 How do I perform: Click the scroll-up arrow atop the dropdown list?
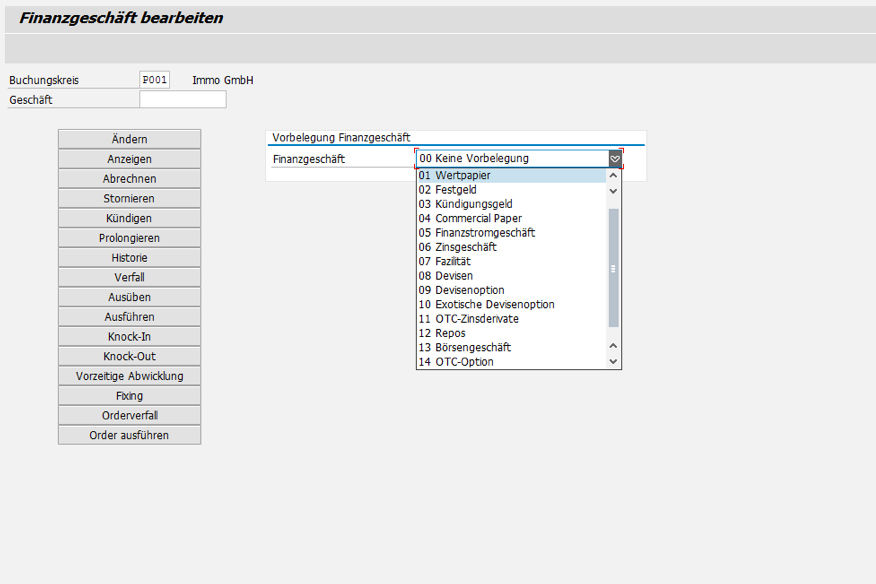(614, 176)
